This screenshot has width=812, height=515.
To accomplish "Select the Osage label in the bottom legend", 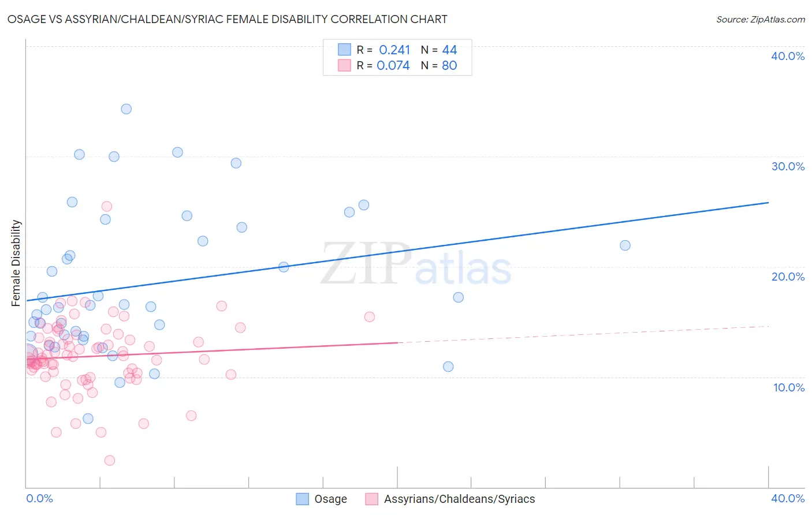I will tap(330, 499).
